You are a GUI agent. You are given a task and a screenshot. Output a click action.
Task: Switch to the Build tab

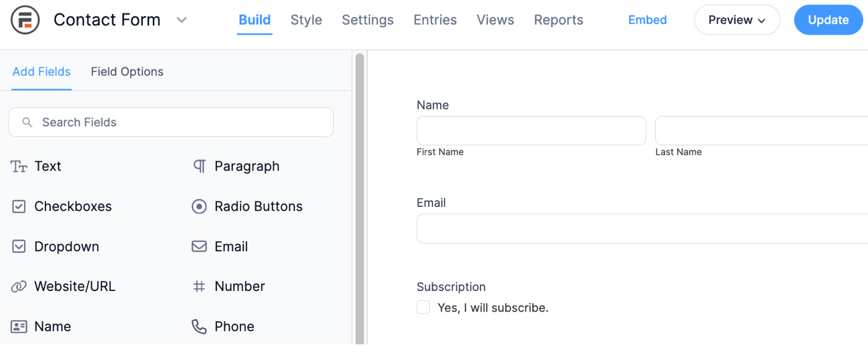[x=254, y=20]
